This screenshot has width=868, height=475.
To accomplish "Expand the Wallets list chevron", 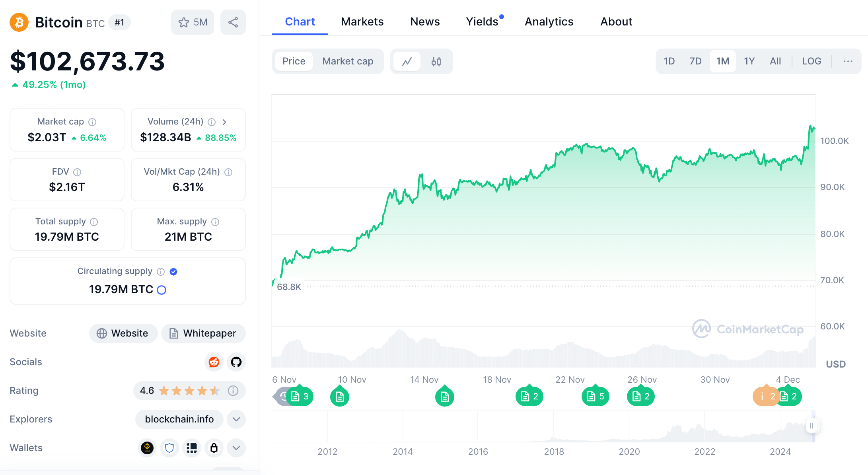I will pyautogui.click(x=236, y=448).
